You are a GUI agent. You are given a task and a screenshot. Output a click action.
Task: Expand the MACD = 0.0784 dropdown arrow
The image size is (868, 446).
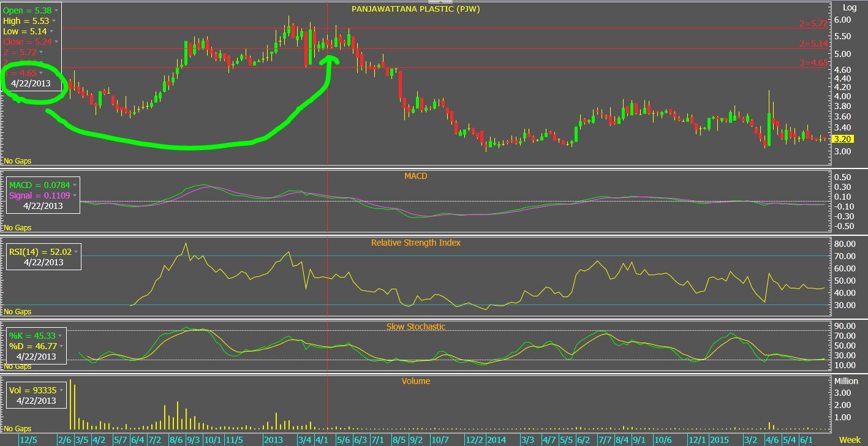pyautogui.click(x=75, y=184)
